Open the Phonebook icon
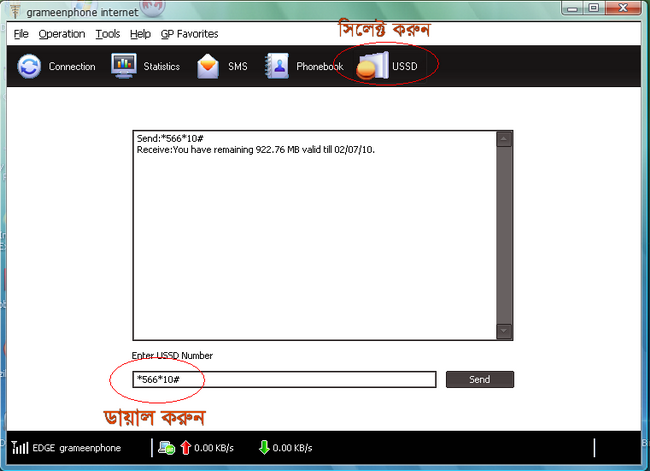The width and height of the screenshot is (650, 471). click(277, 66)
